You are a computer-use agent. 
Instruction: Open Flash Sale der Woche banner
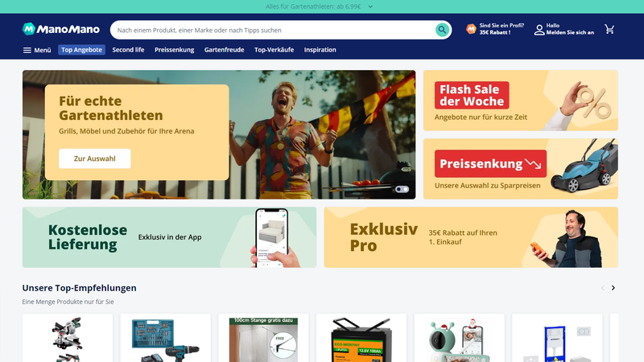click(520, 101)
